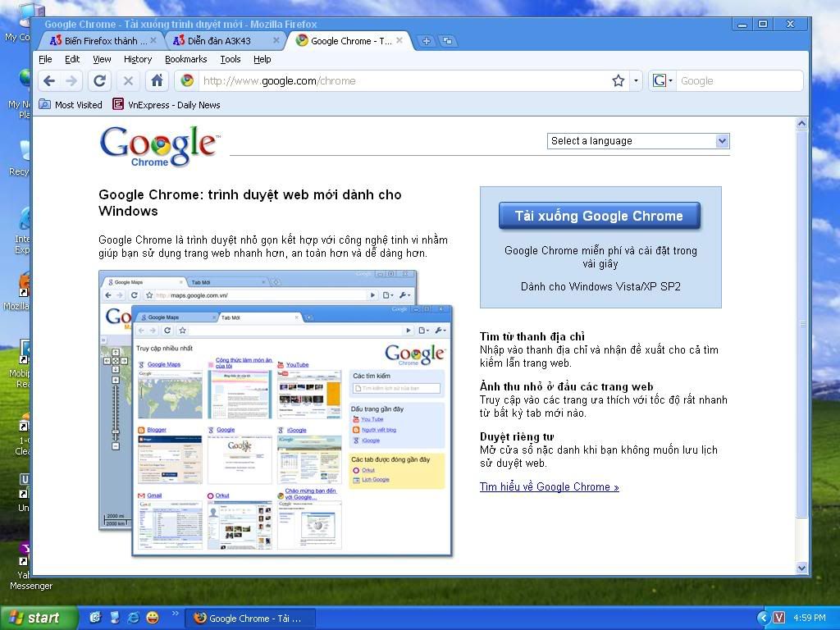Close the Diễn đàn A3K43 tab

tap(276, 40)
